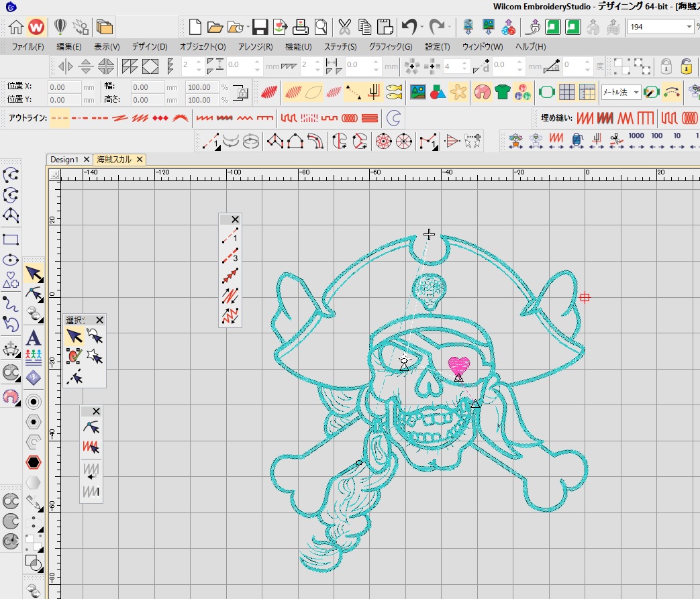Increase first spinner value of 2

click(x=199, y=63)
